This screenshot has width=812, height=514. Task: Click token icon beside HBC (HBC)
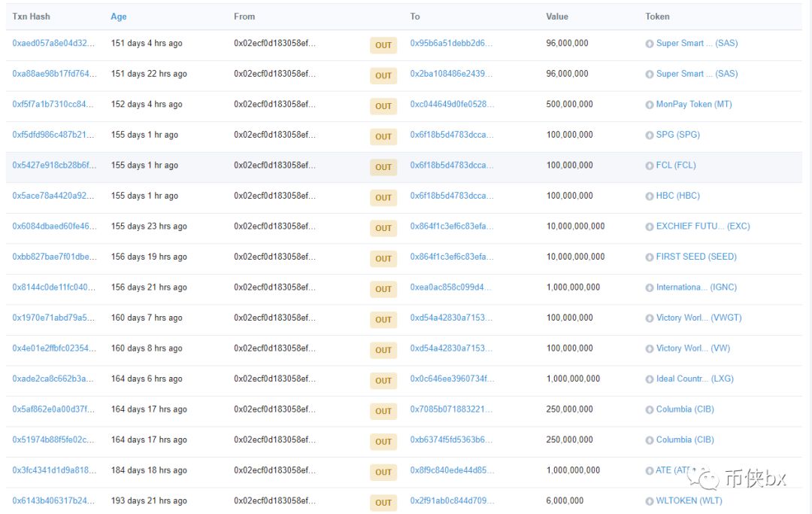650,197
